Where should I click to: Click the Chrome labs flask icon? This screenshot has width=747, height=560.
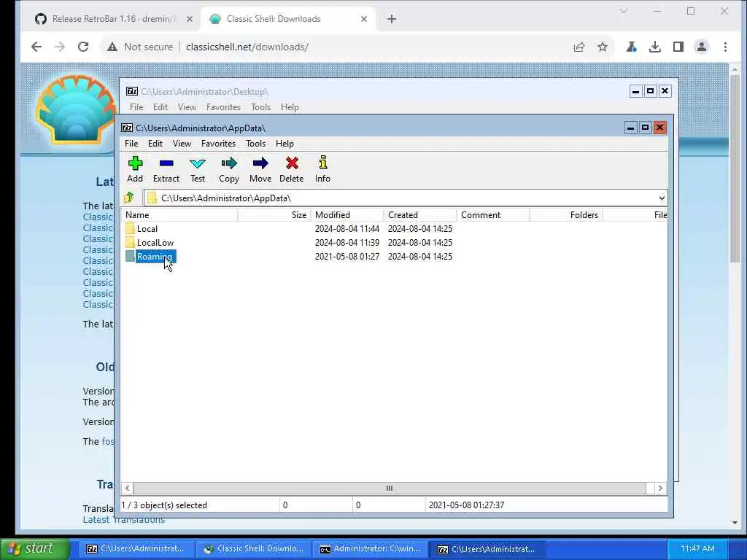tap(632, 47)
